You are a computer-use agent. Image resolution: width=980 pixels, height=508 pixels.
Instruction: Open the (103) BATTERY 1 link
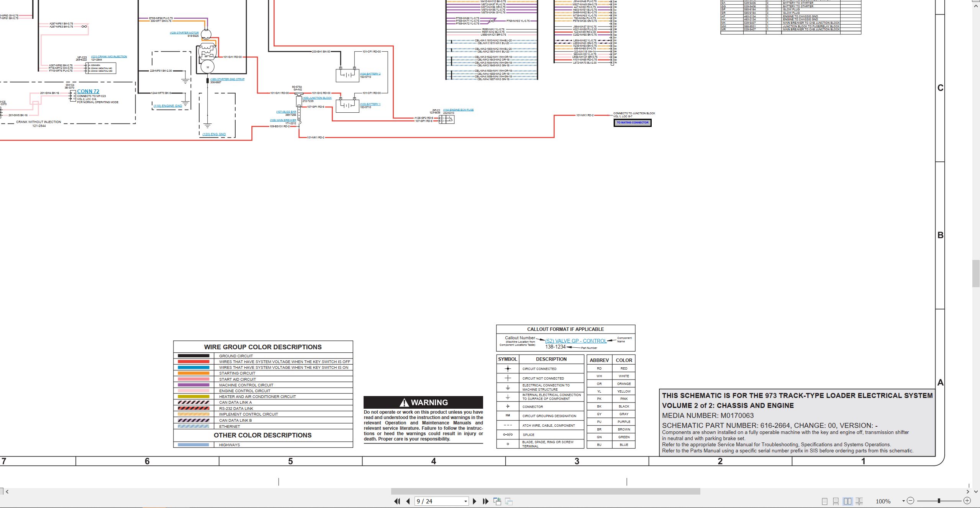370,104
